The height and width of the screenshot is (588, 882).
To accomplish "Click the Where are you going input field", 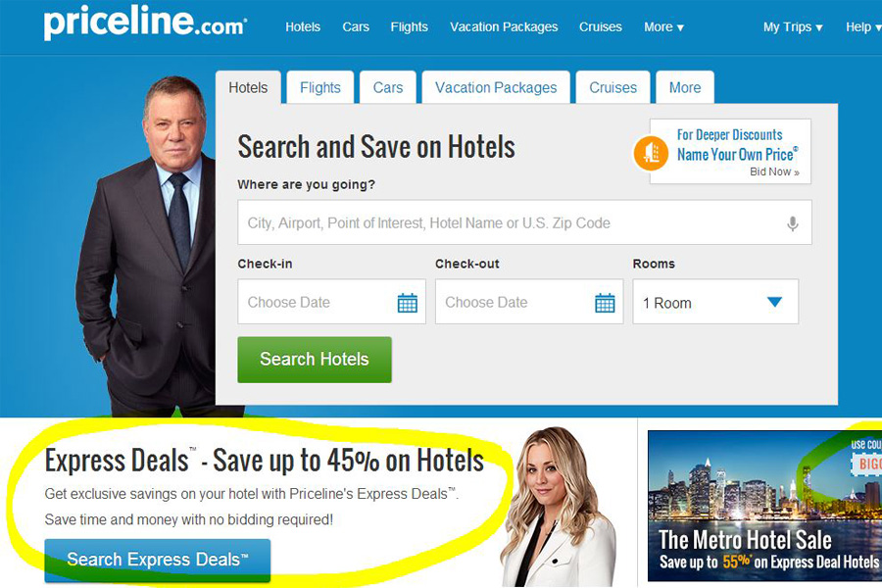I will [524, 222].
